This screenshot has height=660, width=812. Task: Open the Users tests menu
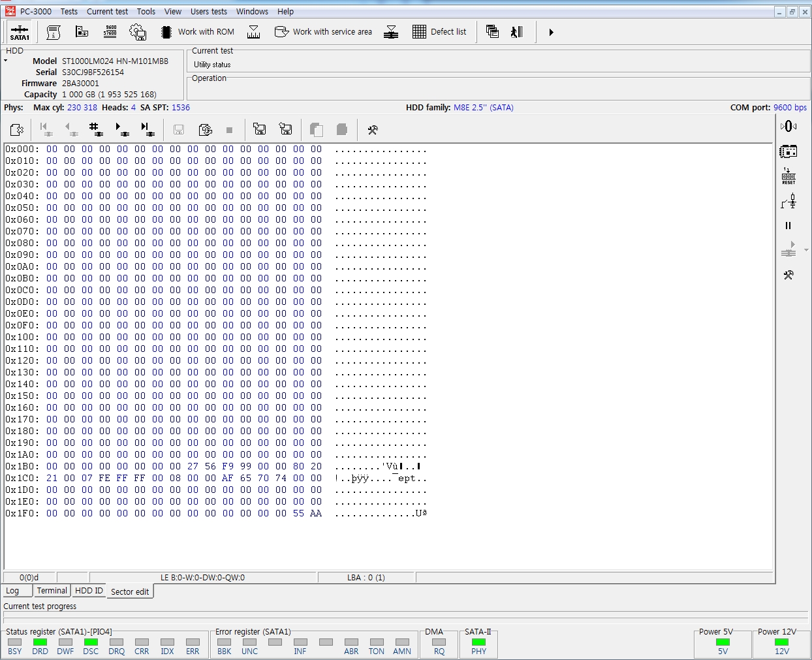coord(208,11)
